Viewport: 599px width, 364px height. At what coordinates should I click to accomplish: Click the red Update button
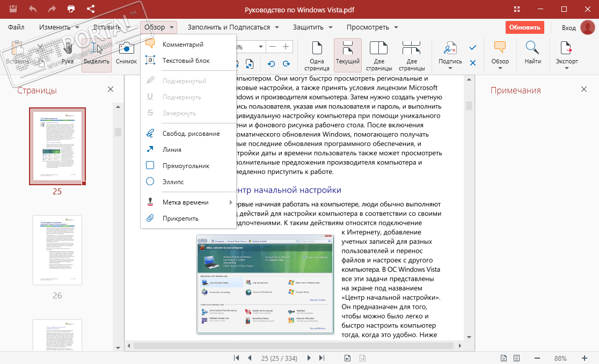(x=524, y=27)
